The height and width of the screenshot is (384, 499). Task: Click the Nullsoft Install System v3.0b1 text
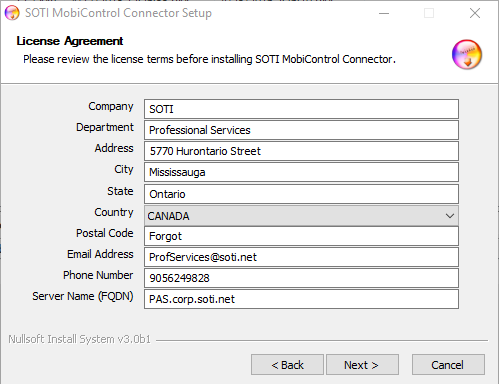[x=79, y=339]
